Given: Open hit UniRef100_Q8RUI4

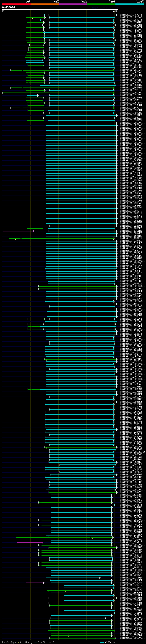Looking at the screenshot, I should point(131,20).
